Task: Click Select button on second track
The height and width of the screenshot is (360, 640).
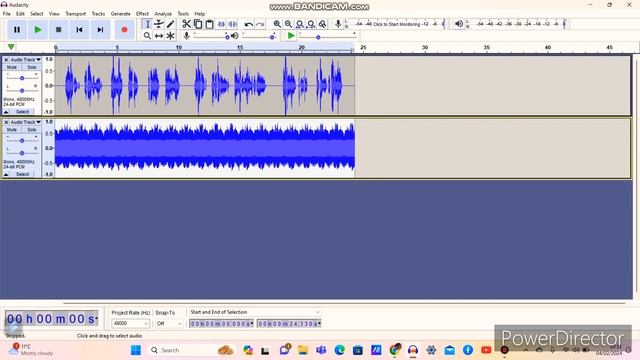Action: (22, 174)
